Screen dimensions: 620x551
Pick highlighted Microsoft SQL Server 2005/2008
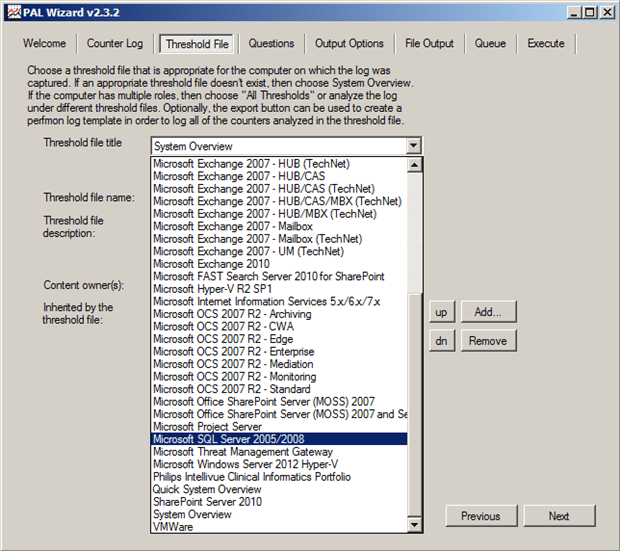pyautogui.click(x=279, y=439)
